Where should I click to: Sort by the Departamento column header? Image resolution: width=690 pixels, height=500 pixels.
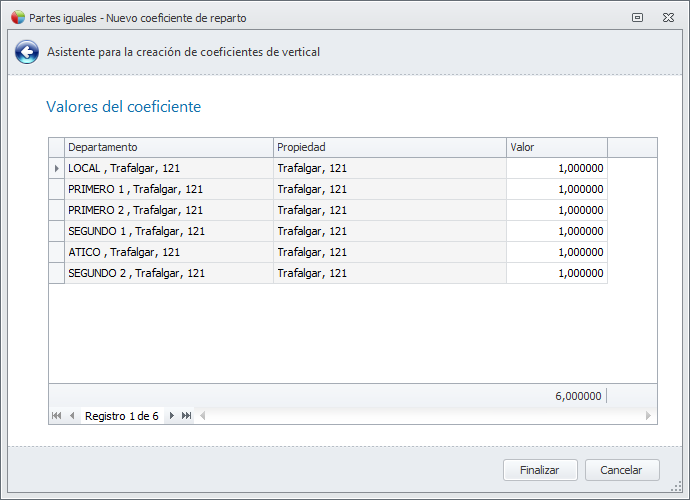coord(168,147)
